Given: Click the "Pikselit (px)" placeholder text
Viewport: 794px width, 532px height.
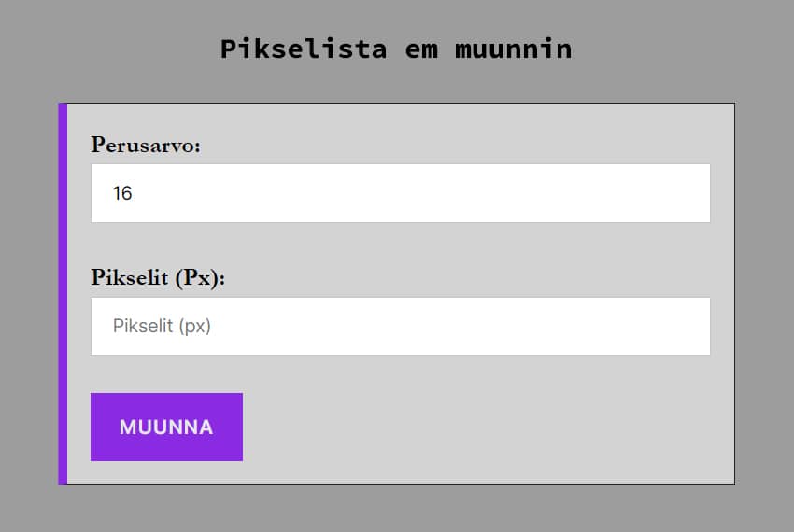Looking at the screenshot, I should (x=163, y=327).
